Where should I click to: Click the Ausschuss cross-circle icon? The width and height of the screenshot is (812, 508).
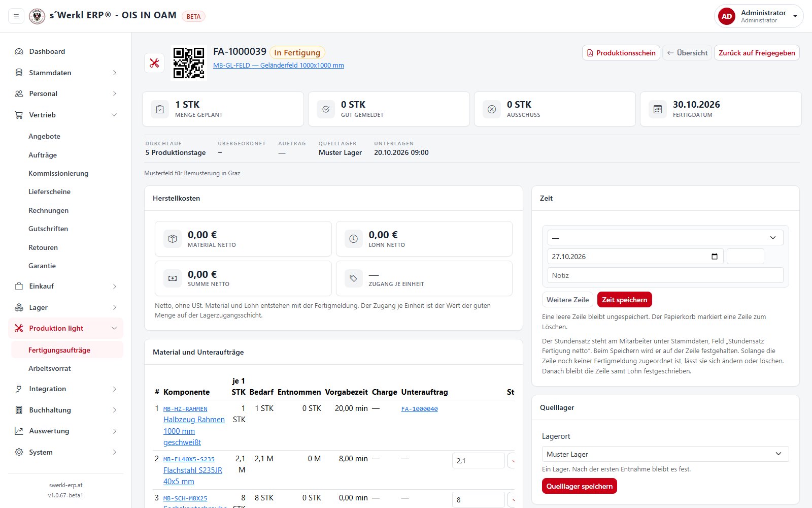491,109
